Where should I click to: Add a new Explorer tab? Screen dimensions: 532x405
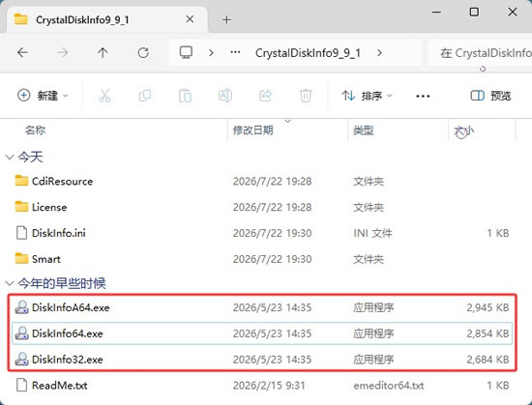(x=226, y=19)
